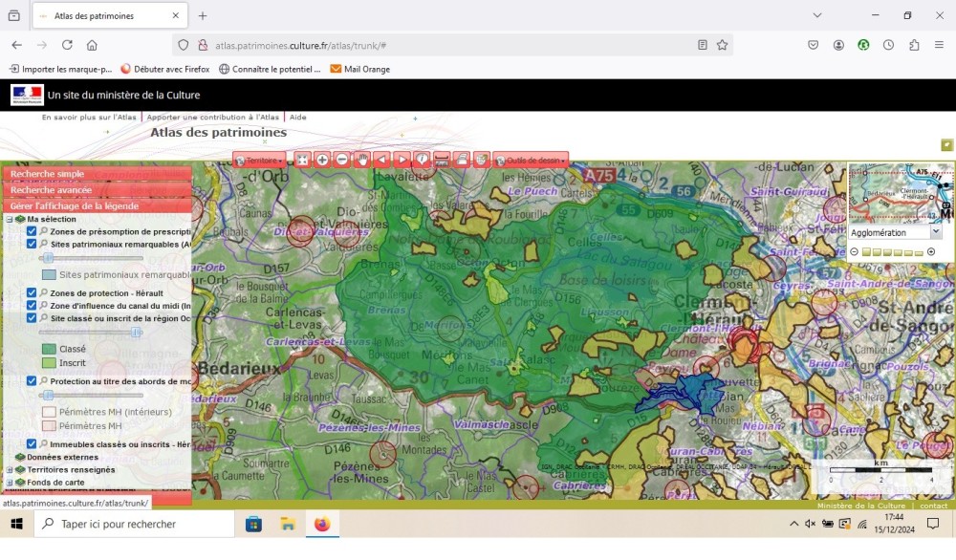956x560 pixels.
Task: Select the pan hand tool
Action: point(362,160)
